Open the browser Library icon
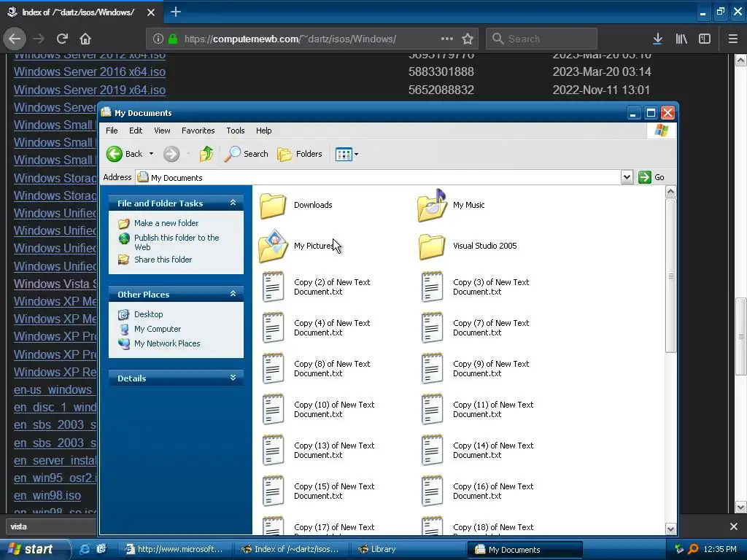The height and width of the screenshot is (560, 747). (681, 39)
